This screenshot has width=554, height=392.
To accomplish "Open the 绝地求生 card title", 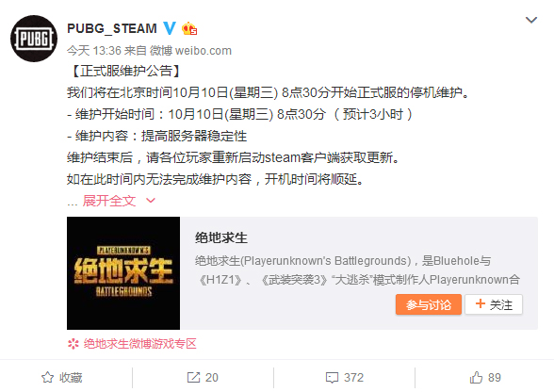I will (221, 237).
